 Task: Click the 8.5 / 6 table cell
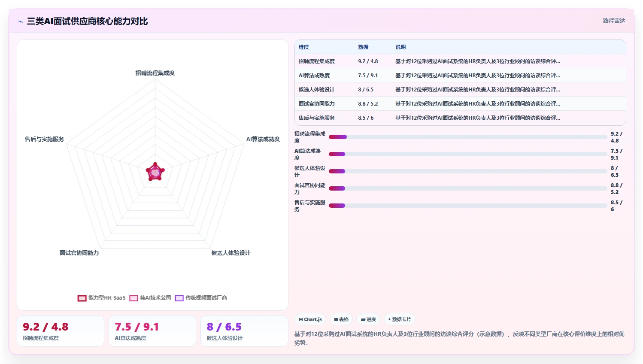point(366,118)
